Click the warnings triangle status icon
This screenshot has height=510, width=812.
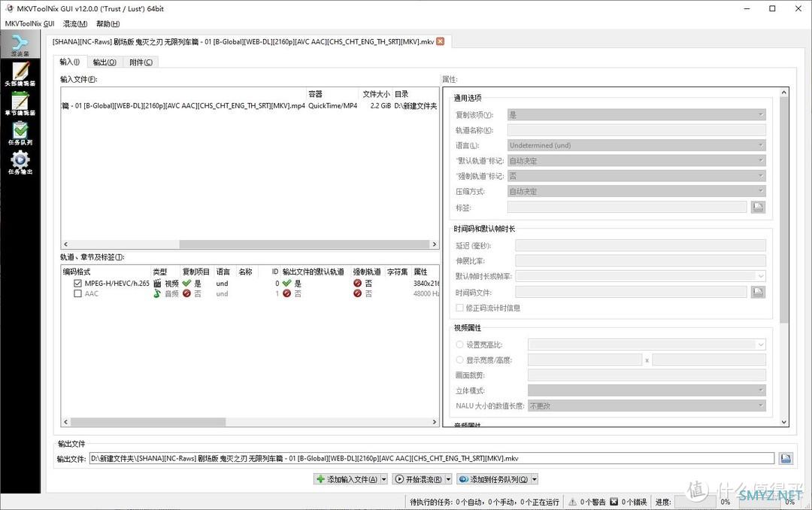tap(572, 502)
